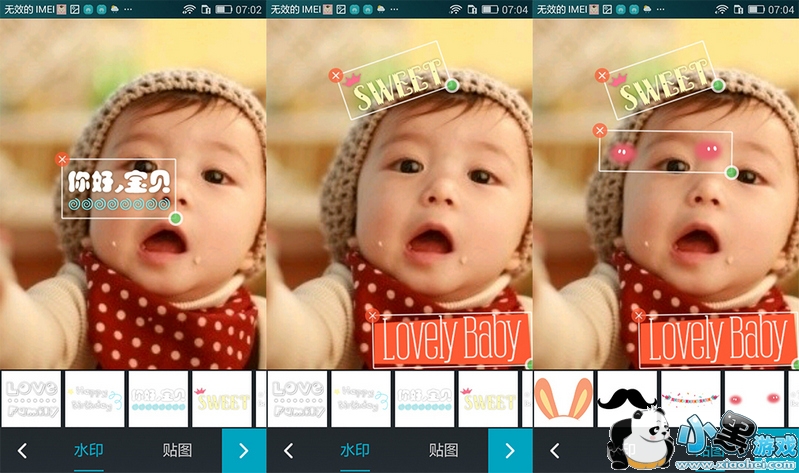Add the pink blush sticker thumbnail
The image size is (799, 473).
point(754,399)
